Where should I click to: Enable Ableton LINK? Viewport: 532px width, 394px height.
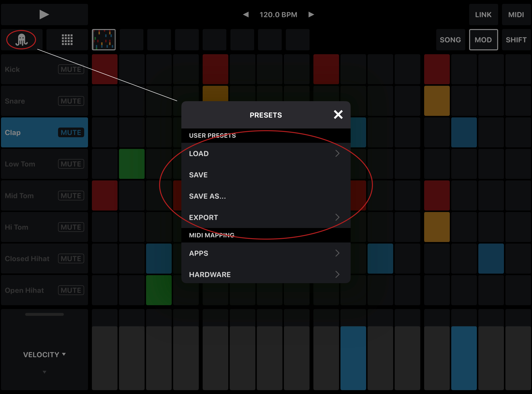click(x=484, y=15)
